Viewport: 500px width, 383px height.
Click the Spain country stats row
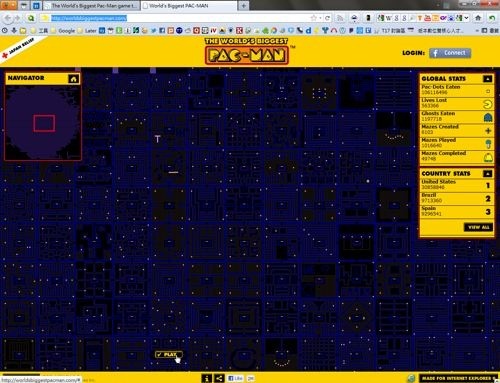pos(456,211)
